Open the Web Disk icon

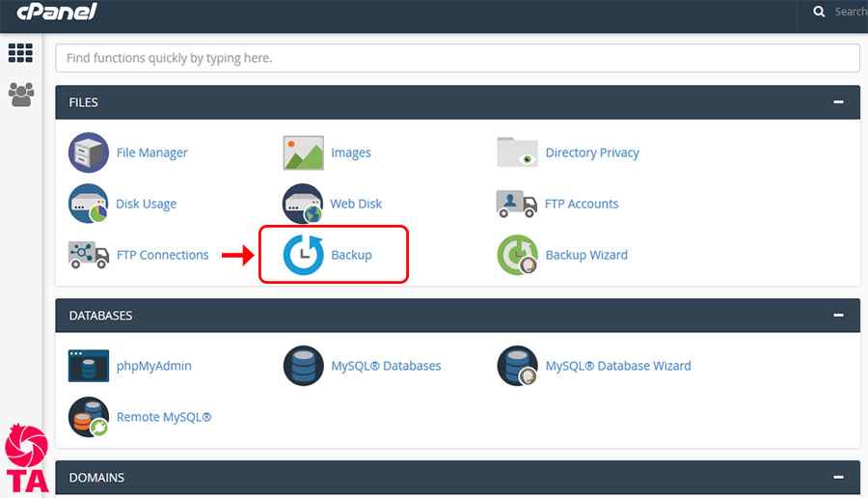coord(303,204)
